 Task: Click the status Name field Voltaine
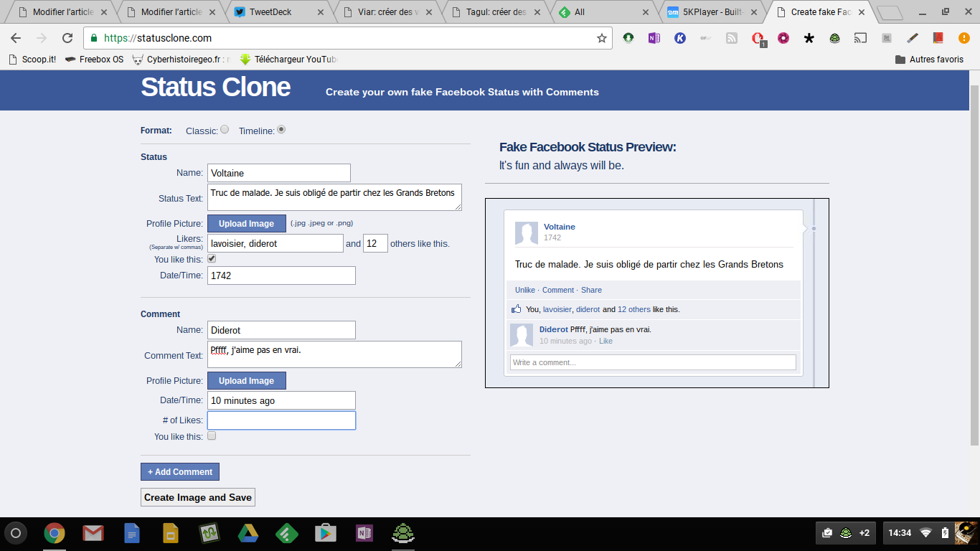(x=279, y=173)
